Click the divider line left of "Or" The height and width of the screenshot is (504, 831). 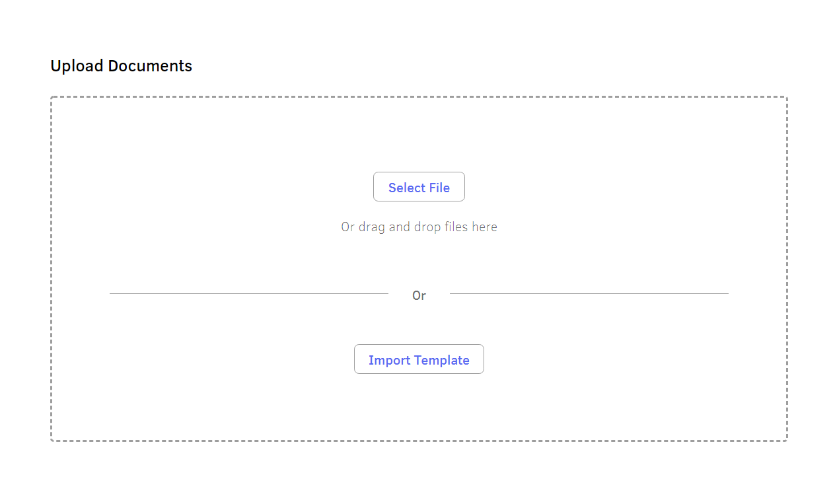point(249,293)
